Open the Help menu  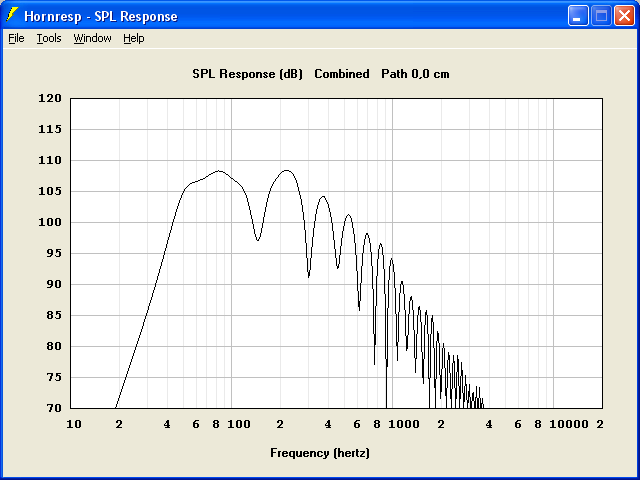click(134, 38)
